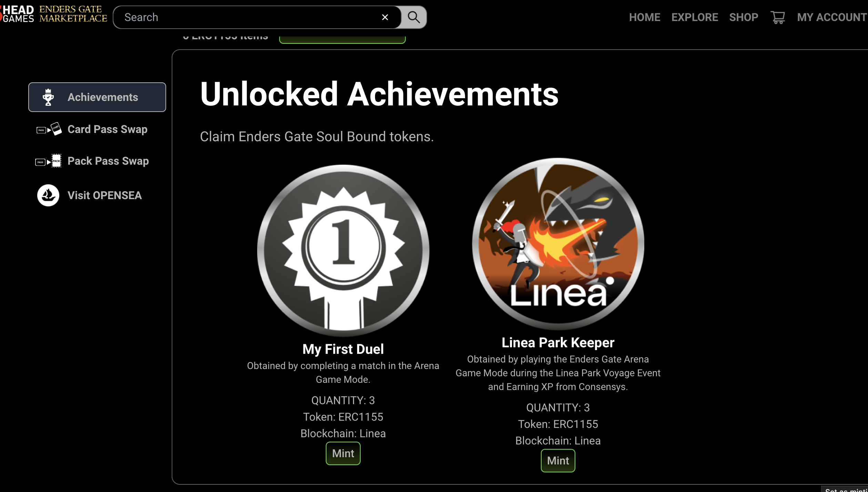This screenshot has width=868, height=492.
Task: Mint the My First Duel achievement
Action: click(x=343, y=453)
